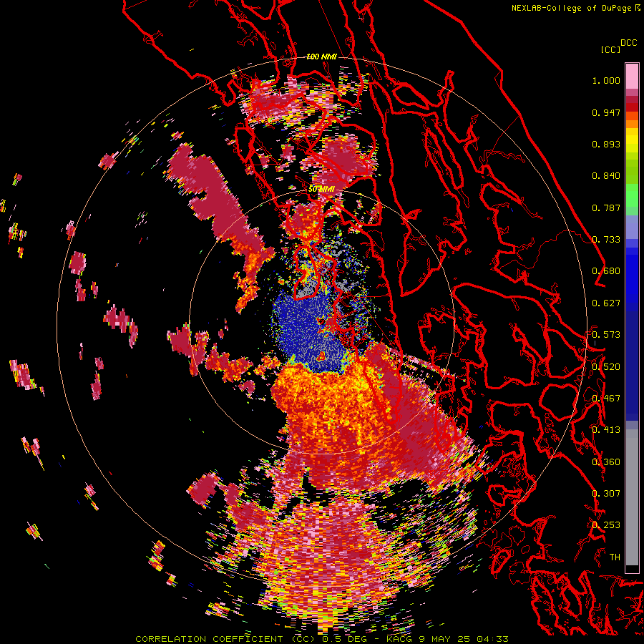The height and width of the screenshot is (644, 644).
Task: Click the 0.253 legend value
Action: tap(606, 525)
